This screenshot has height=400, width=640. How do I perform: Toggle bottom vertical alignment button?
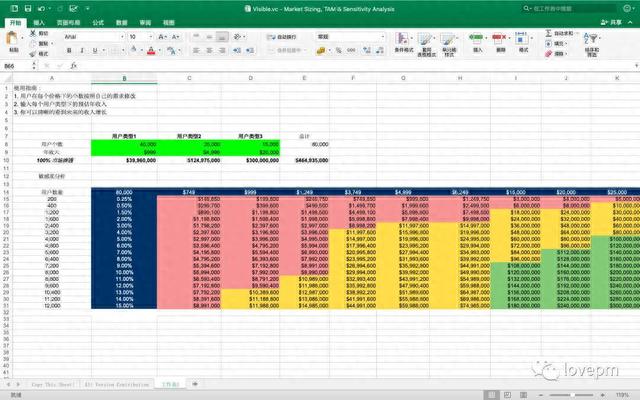click(222, 37)
